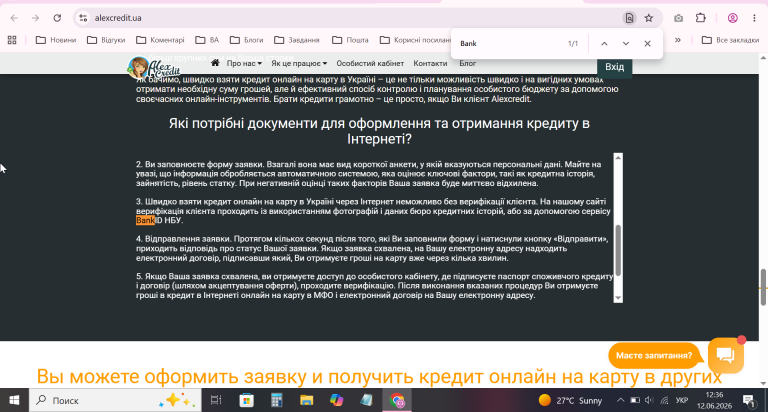Open the network tray icon
The image size is (768, 412).
pyautogui.click(x=664, y=400)
